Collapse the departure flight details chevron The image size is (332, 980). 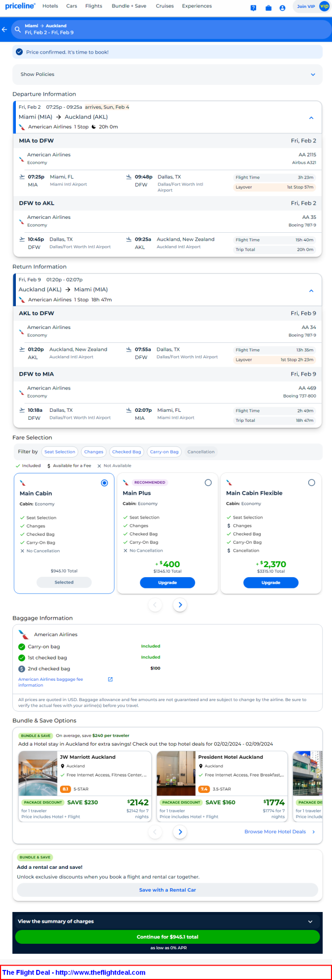pos(311,118)
